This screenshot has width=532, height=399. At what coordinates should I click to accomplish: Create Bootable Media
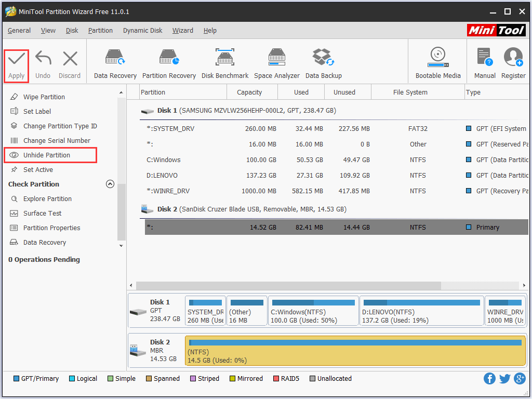click(x=437, y=63)
